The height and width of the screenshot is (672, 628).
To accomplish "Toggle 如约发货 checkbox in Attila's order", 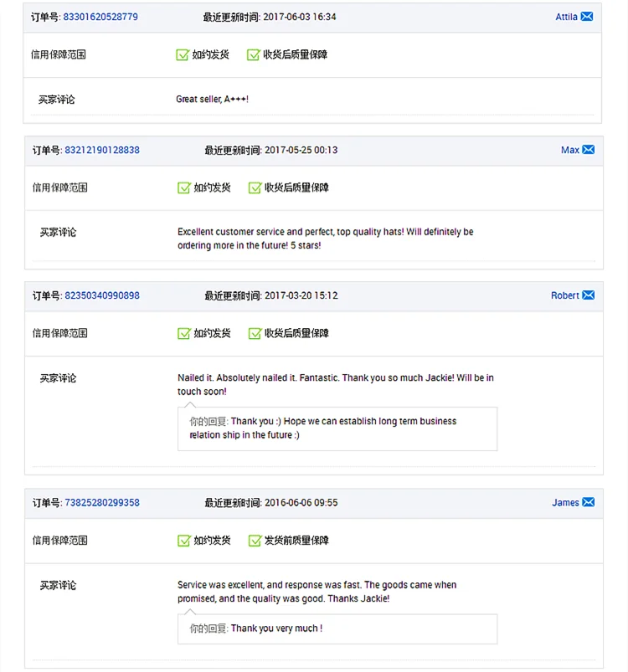I will (x=183, y=54).
